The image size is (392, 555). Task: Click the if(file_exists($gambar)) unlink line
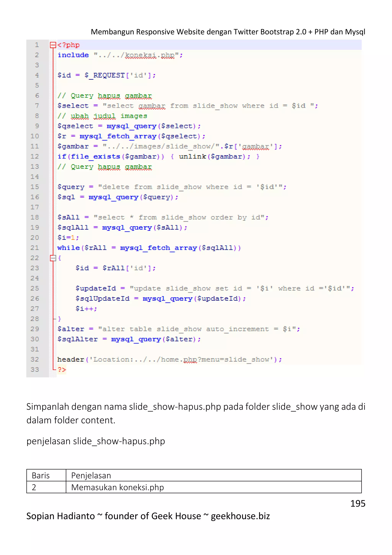click(158, 157)
